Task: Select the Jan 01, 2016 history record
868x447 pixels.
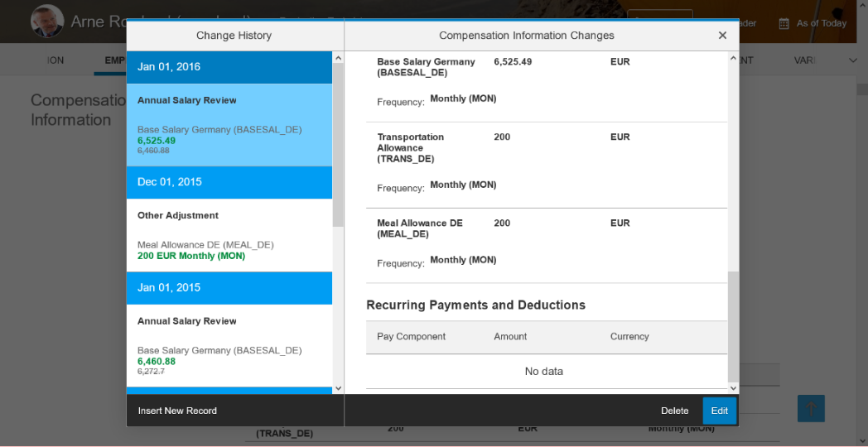Action: (x=229, y=67)
